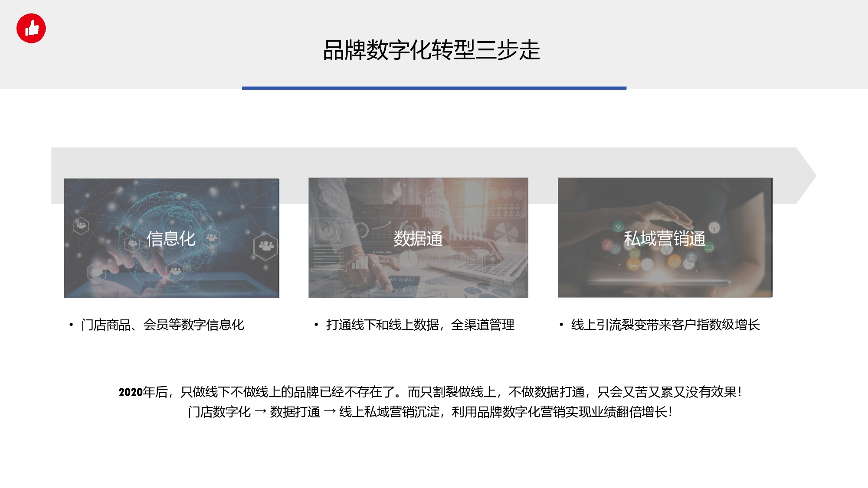Click the blue underline bar beneath the title
The width and height of the screenshot is (868, 488).
(x=434, y=88)
